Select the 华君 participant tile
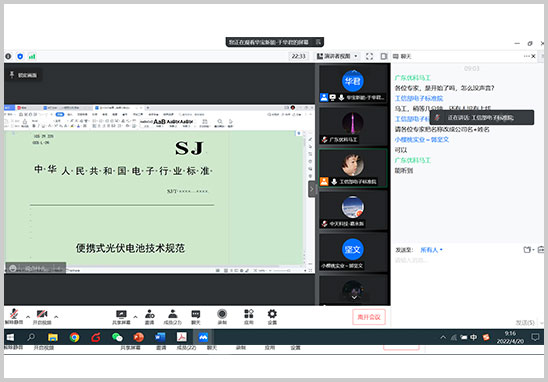The width and height of the screenshot is (548, 382). tap(353, 84)
